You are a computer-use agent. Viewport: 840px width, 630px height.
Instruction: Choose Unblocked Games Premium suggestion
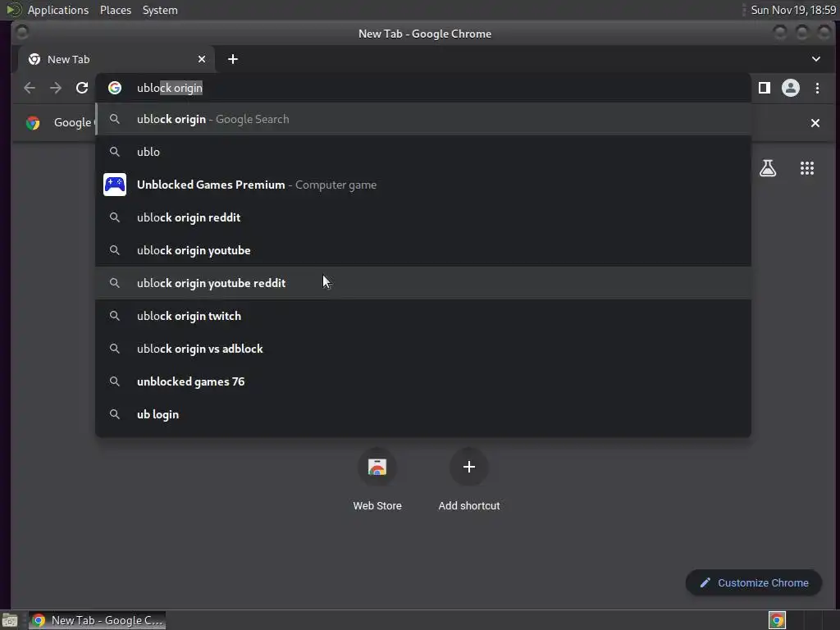coord(423,185)
